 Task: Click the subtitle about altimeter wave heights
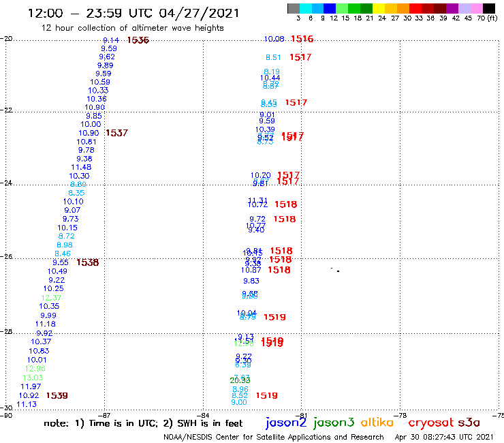click(x=132, y=28)
